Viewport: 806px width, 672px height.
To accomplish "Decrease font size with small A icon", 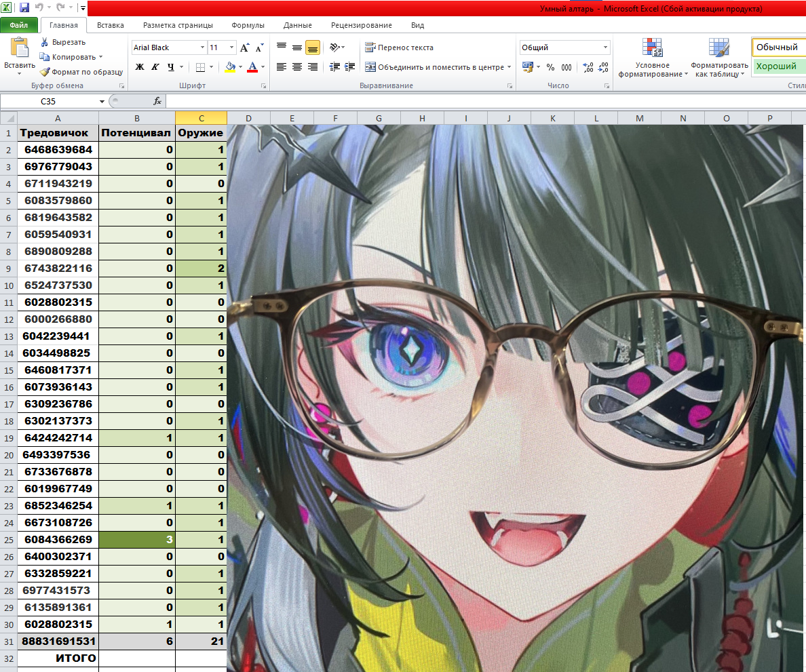I will [x=259, y=47].
